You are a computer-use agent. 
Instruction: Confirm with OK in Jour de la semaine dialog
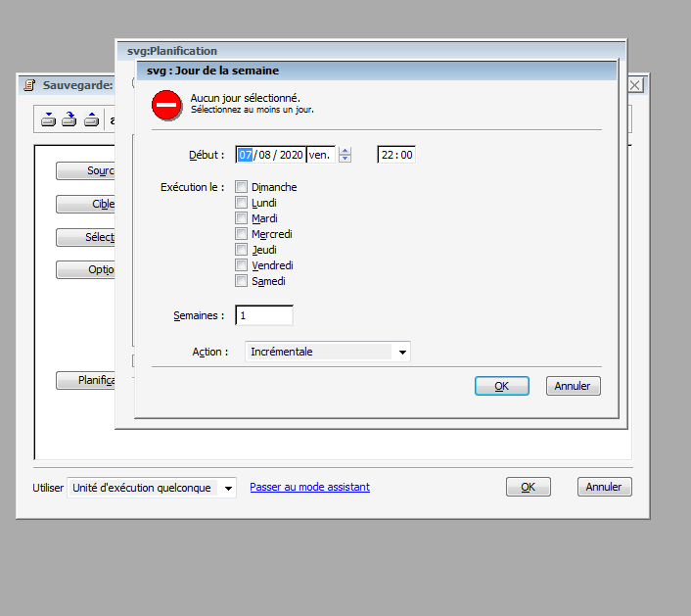[x=501, y=386]
